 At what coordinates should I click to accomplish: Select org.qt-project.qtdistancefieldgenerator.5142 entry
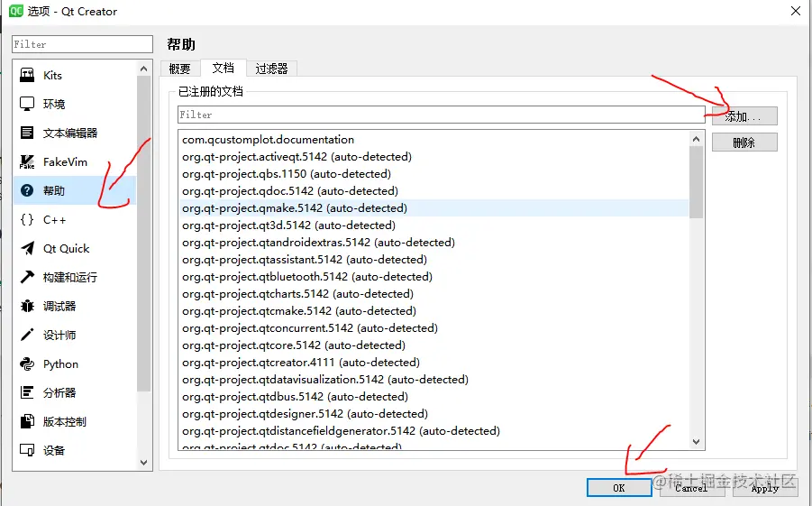434,430
